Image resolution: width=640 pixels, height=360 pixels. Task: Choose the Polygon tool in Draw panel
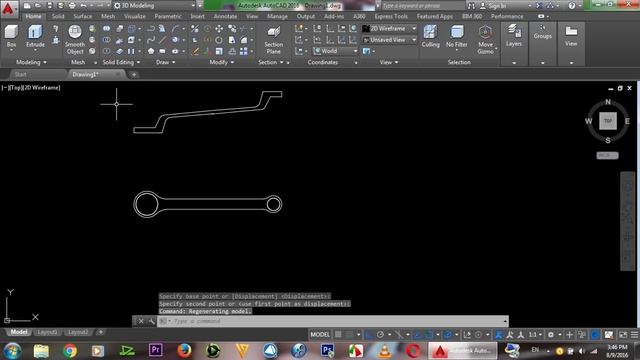[151, 51]
